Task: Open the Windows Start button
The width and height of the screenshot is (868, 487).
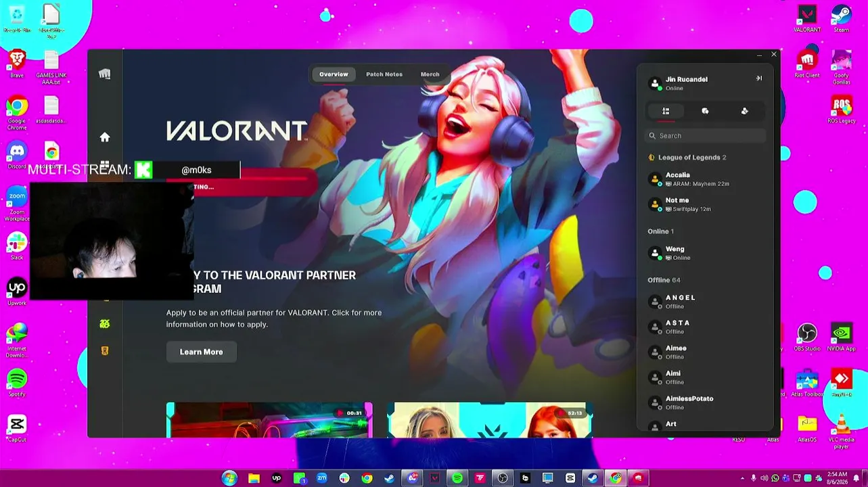Action: tap(230, 478)
